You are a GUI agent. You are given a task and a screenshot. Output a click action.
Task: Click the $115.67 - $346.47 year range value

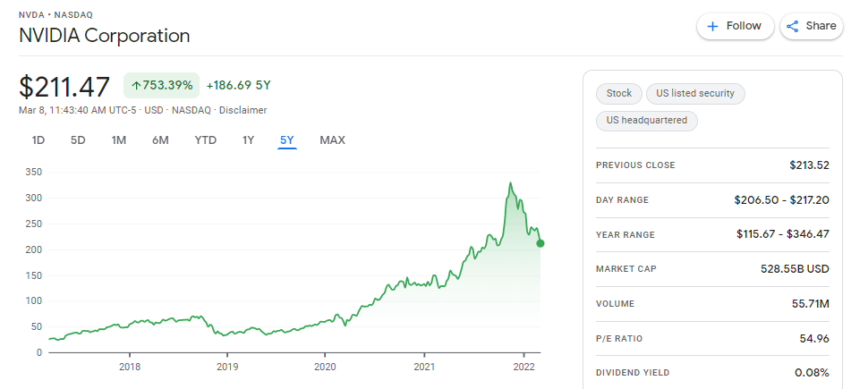click(x=783, y=234)
